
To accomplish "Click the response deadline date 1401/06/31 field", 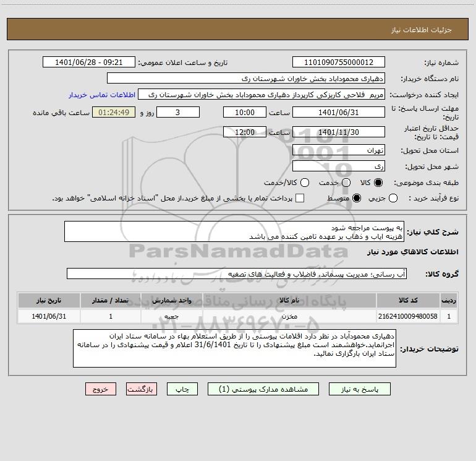I will click(339, 113).
